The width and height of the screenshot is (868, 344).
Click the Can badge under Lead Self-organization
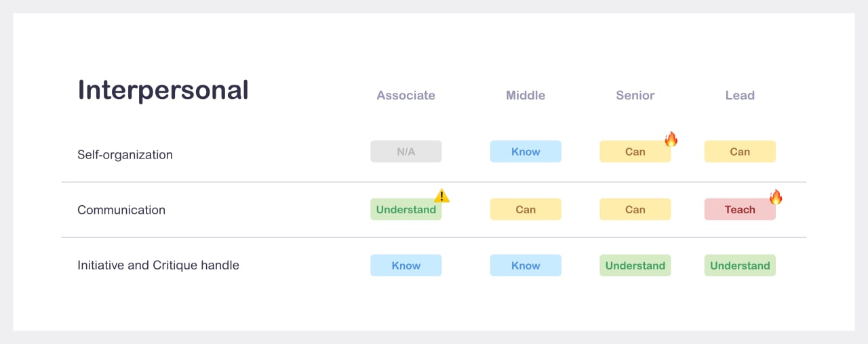pyautogui.click(x=740, y=152)
